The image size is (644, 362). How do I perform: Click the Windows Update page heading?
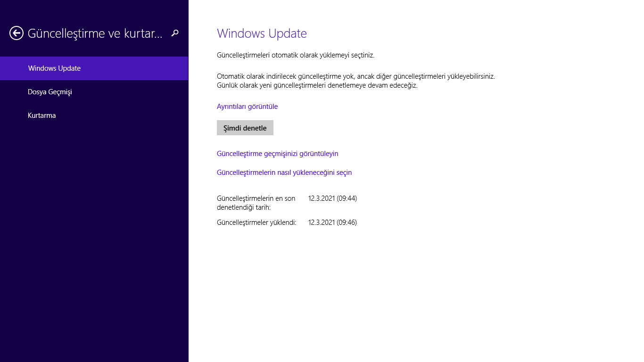pyautogui.click(x=262, y=33)
